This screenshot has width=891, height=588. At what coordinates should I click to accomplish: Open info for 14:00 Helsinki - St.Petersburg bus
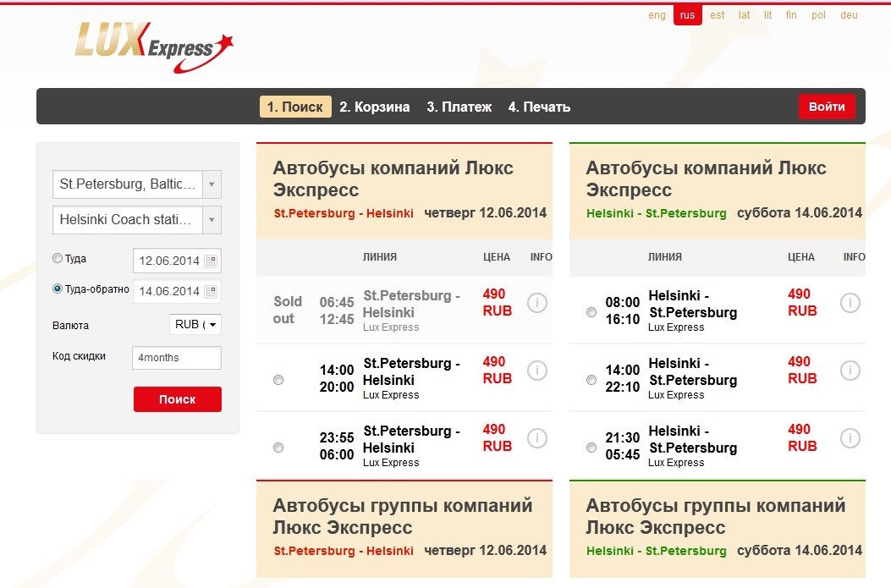point(850,371)
